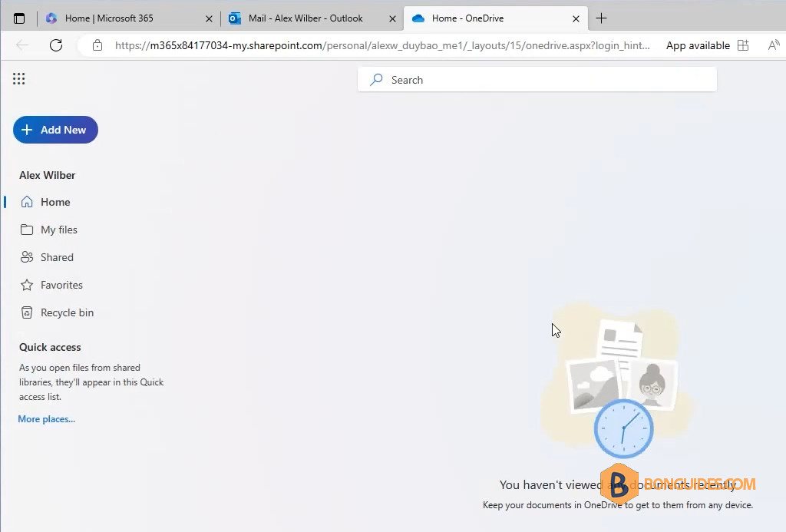
Task: Close the Outlook Mail tab
Action: point(392,19)
